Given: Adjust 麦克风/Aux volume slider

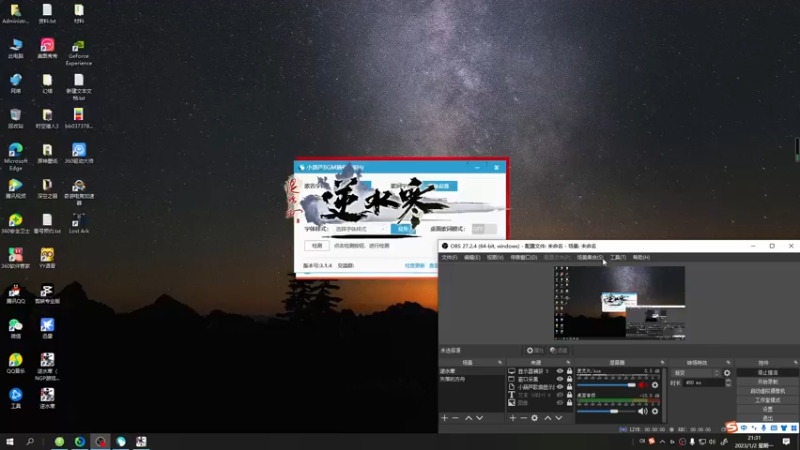Looking at the screenshot, I should (x=607, y=385).
